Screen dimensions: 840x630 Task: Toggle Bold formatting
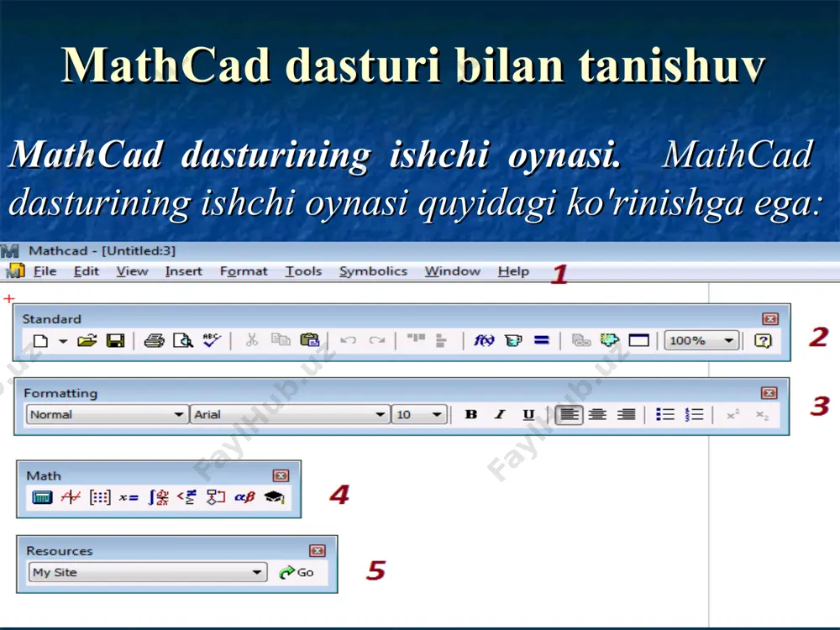471,415
